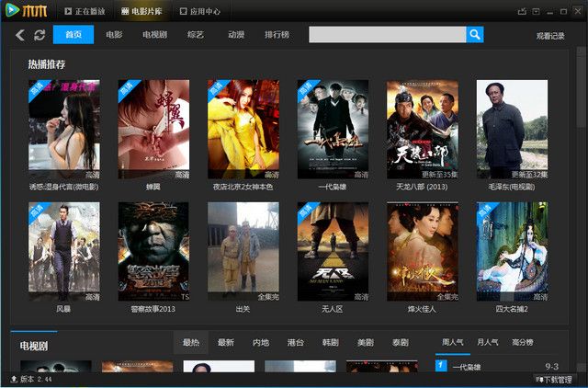Switch ranking to 高分榜
Image resolution: width=588 pixels, height=388 pixels.
[523, 342]
